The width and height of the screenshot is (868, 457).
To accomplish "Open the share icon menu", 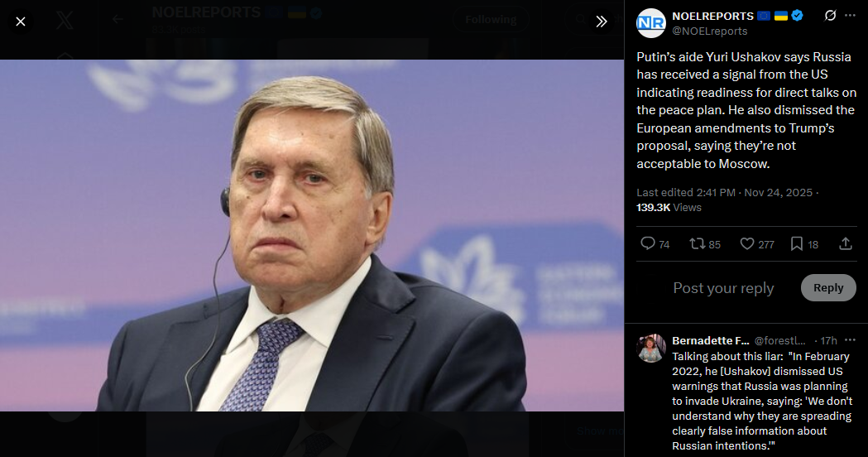I will [x=846, y=243].
